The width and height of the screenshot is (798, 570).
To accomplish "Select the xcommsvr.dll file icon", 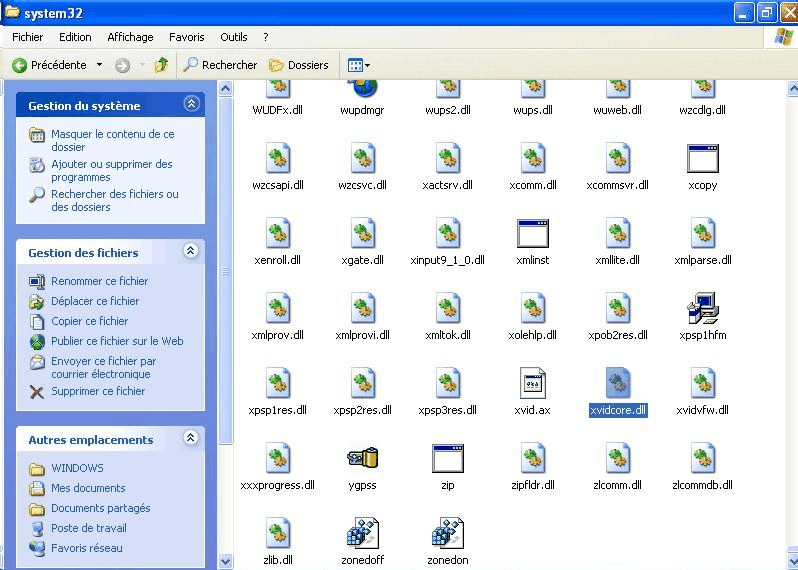I will (618, 158).
